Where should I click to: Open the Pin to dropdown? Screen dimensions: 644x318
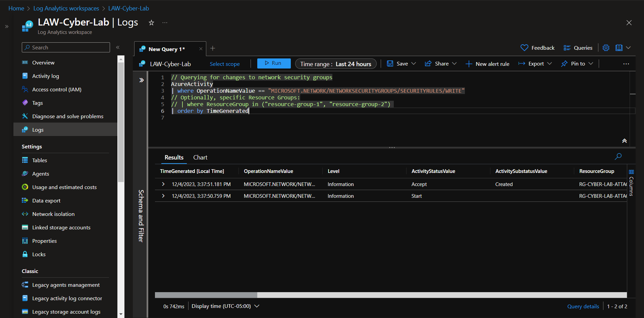pyautogui.click(x=577, y=63)
